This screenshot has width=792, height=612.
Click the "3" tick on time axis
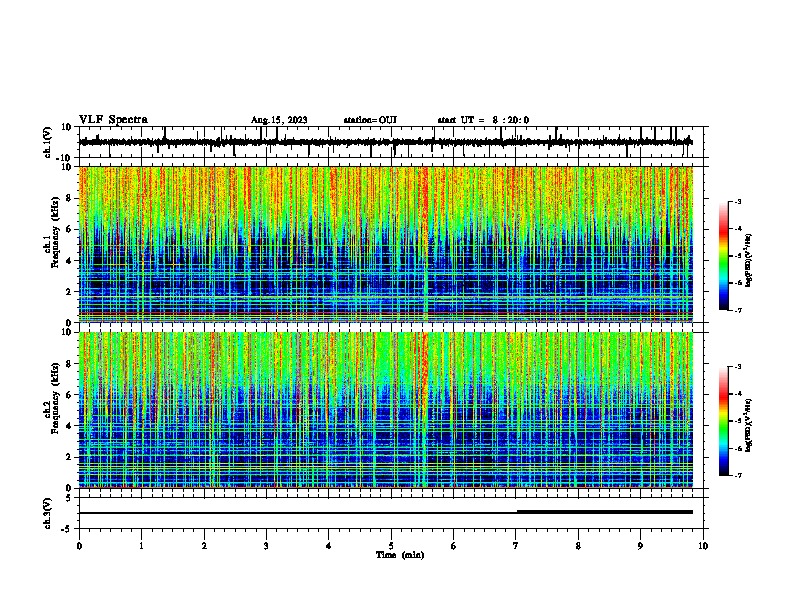coord(266,546)
